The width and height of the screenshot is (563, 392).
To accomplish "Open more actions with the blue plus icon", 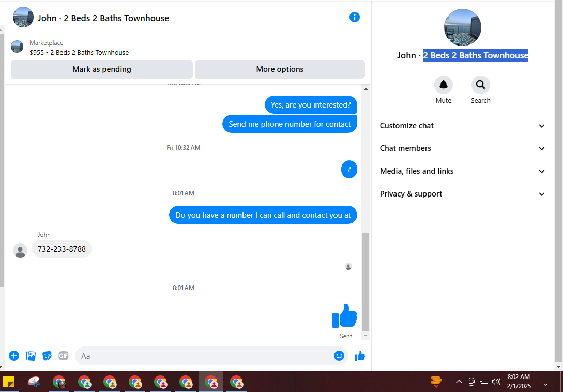I will click(x=14, y=356).
